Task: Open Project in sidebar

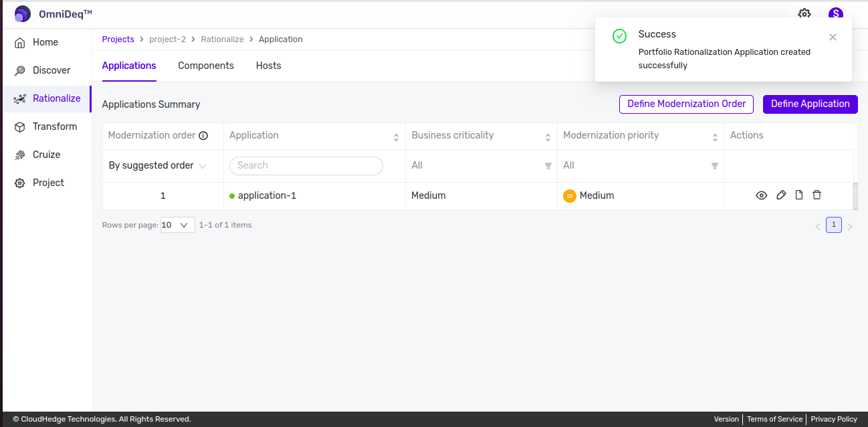Action: coord(46,183)
